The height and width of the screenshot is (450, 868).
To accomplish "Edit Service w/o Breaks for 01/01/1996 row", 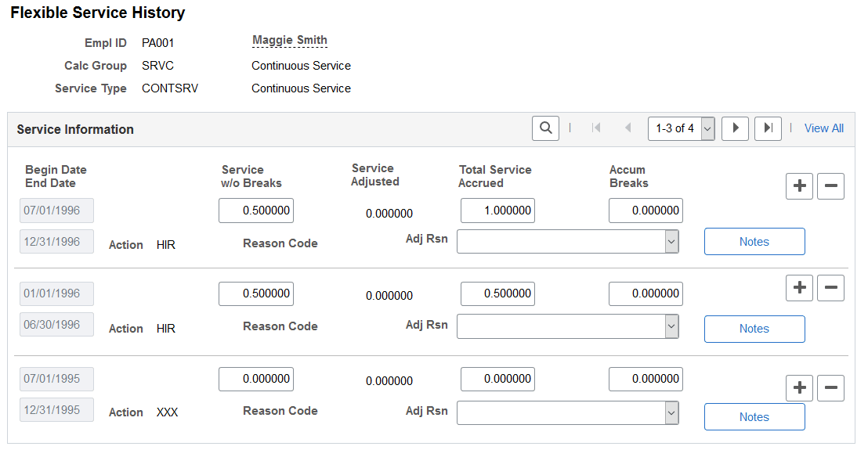I will pyautogui.click(x=255, y=293).
